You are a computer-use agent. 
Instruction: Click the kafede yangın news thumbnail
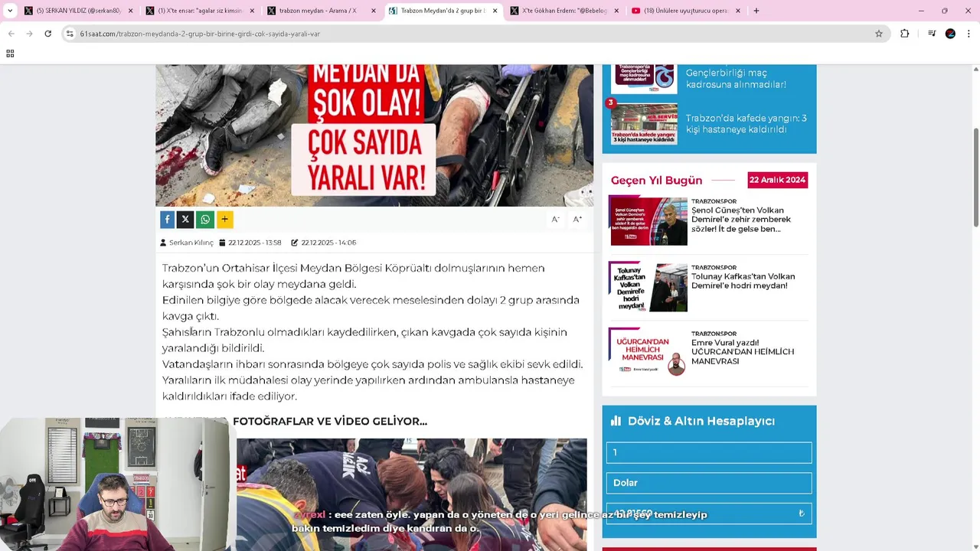point(644,124)
